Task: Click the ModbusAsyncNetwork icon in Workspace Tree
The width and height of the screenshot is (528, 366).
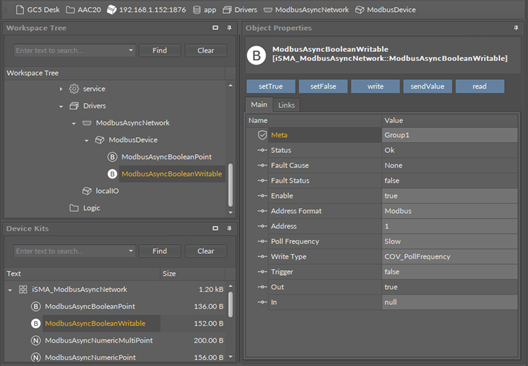Action: click(87, 123)
